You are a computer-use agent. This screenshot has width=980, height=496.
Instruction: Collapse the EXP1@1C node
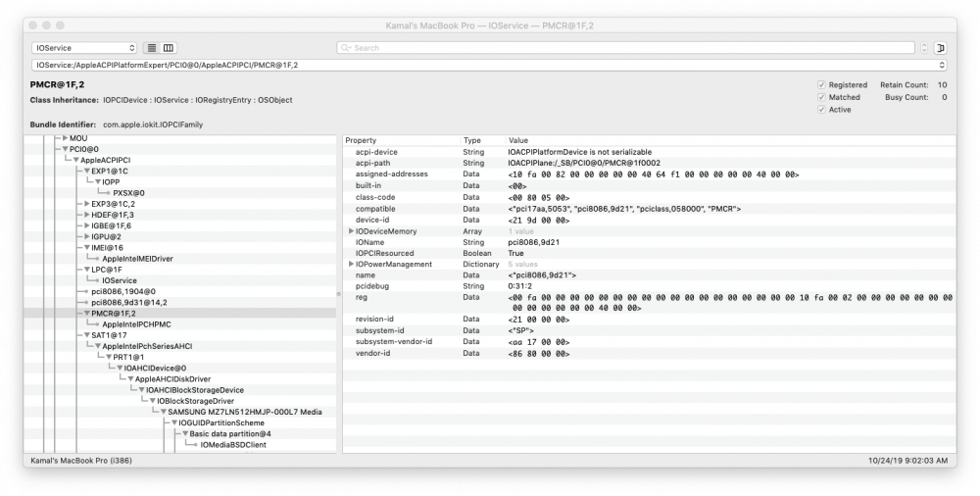coord(87,171)
